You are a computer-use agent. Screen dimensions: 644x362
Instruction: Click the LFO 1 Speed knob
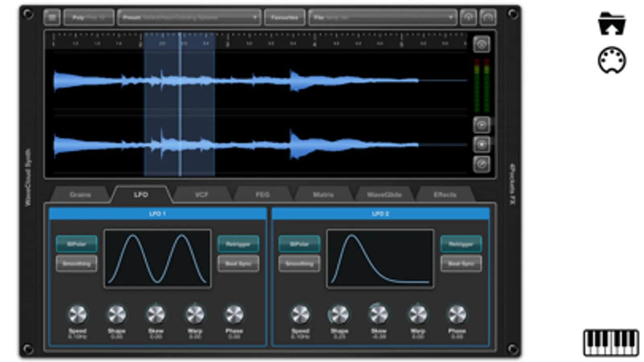point(77,315)
